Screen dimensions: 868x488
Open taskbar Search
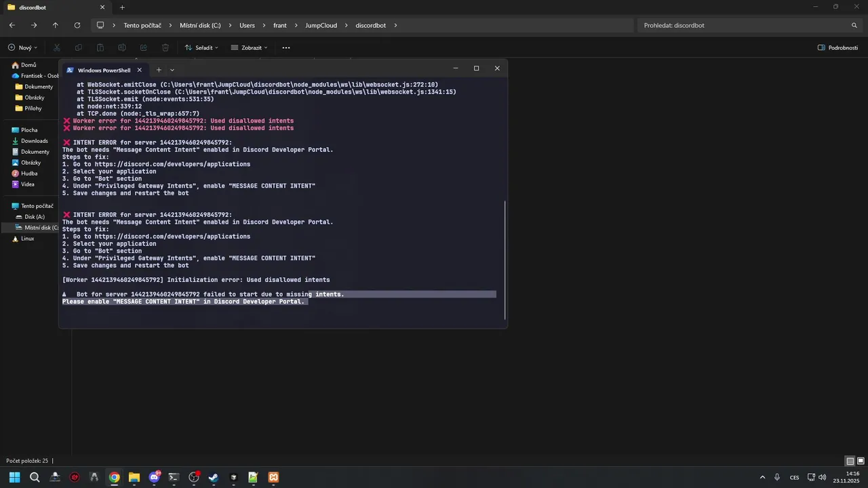(35, 477)
